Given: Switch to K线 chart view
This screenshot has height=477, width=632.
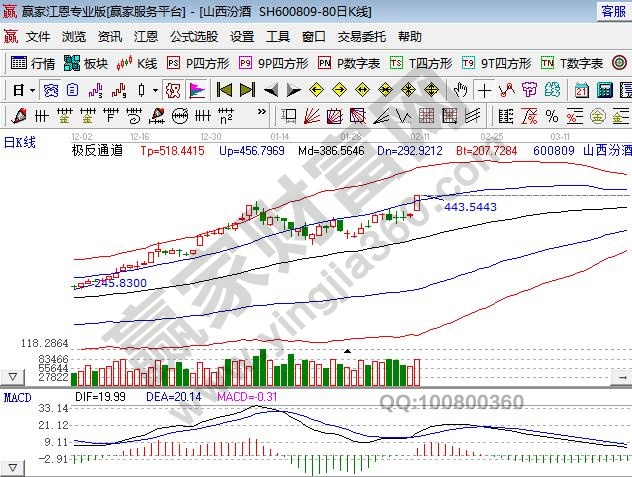Looking at the screenshot, I should (x=138, y=63).
